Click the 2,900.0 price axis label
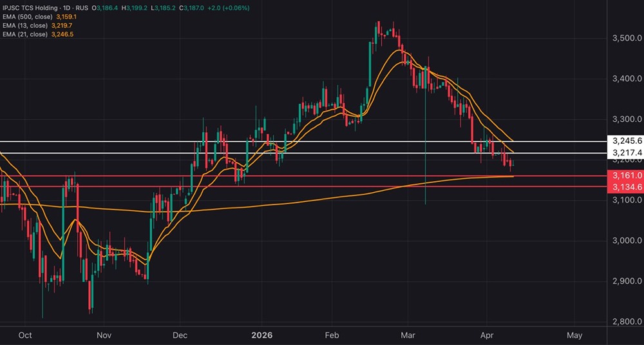The height and width of the screenshot is (345, 644). point(627,281)
